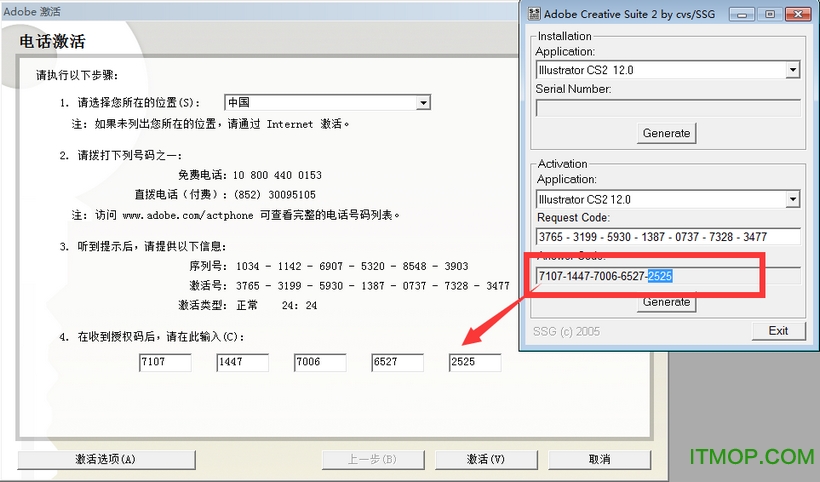Click the Illustrator CS2 12.0 Activation combo box
This screenshot has width=820, height=482.
coord(668,199)
